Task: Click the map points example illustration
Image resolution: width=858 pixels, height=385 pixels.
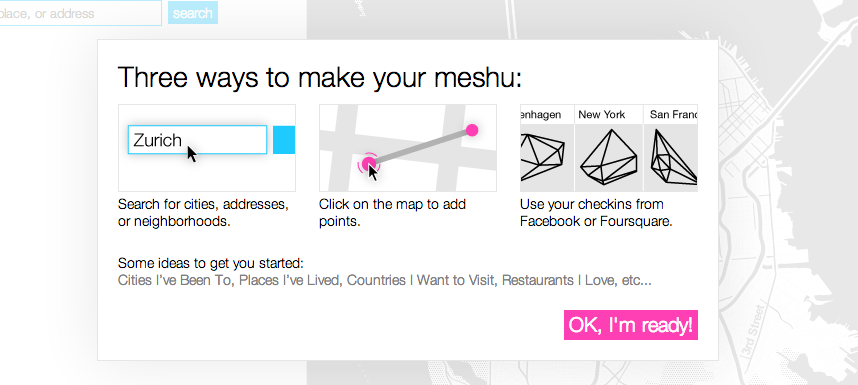Action: click(408, 148)
